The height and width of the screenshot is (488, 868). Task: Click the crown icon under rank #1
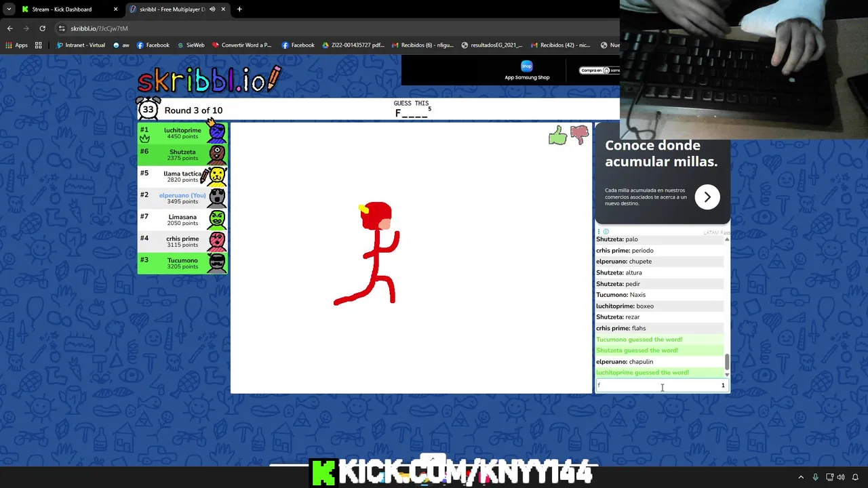(144, 138)
